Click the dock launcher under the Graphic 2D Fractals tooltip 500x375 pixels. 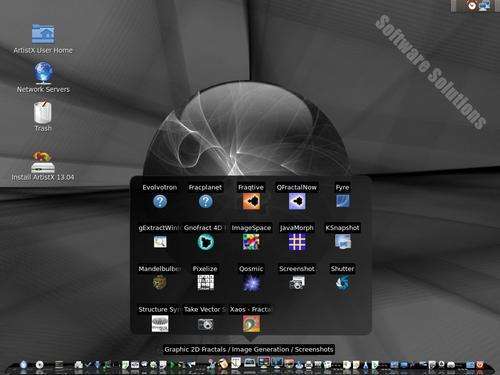(249, 363)
